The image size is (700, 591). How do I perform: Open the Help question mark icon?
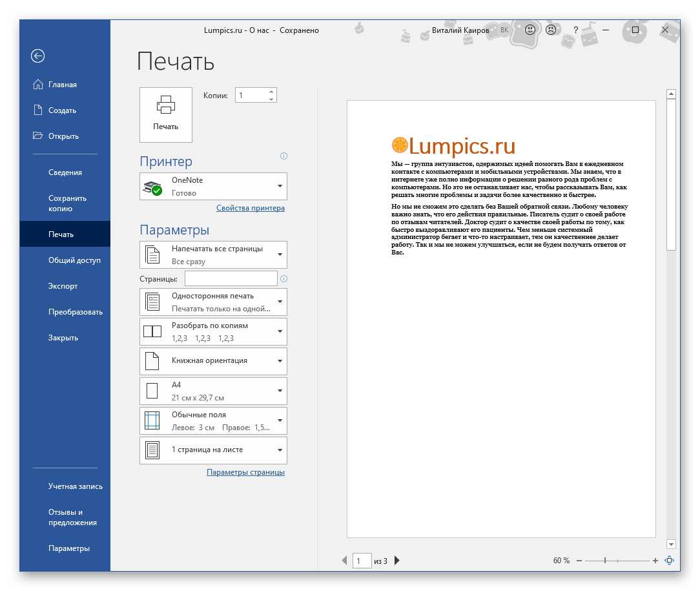pyautogui.click(x=576, y=30)
